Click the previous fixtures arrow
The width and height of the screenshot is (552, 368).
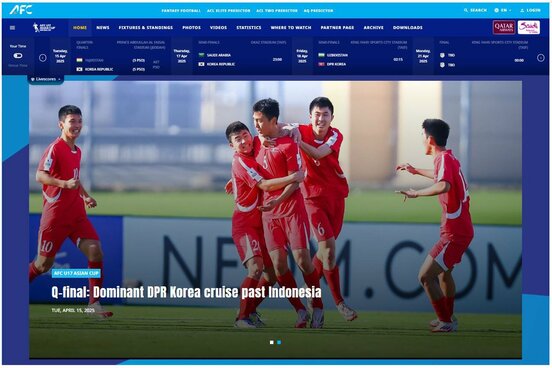(43, 58)
